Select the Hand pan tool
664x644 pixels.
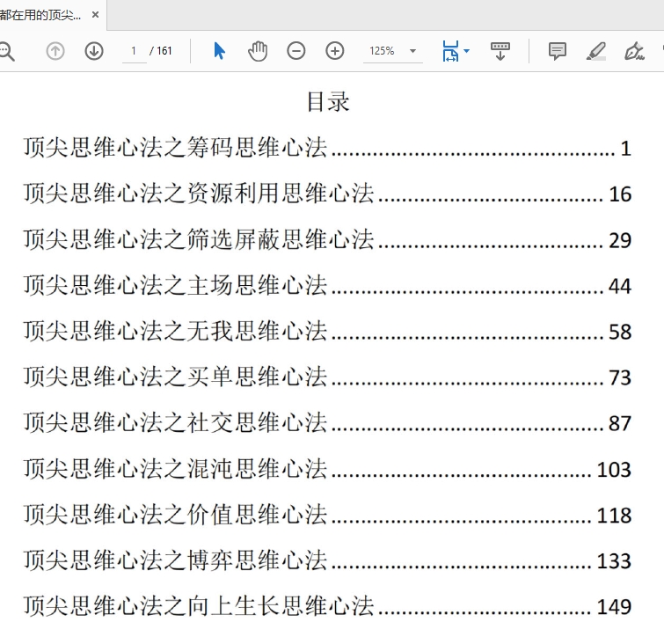258,51
